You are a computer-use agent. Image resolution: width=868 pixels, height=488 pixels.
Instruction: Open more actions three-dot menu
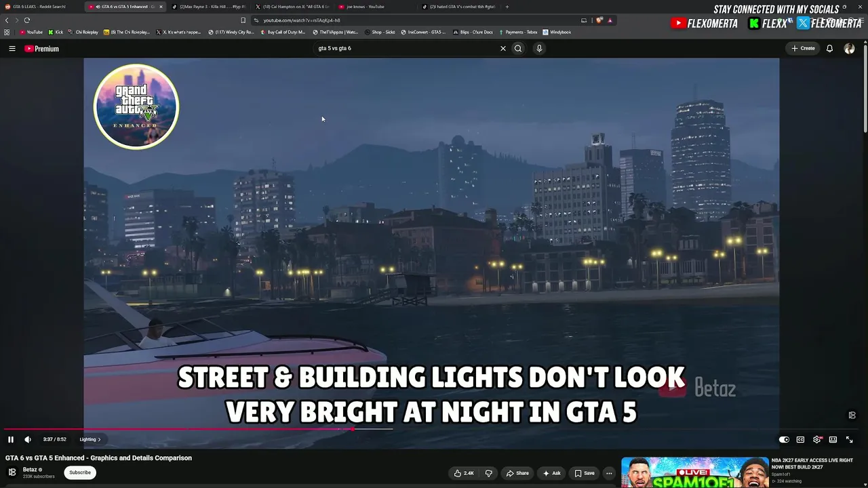(609, 473)
